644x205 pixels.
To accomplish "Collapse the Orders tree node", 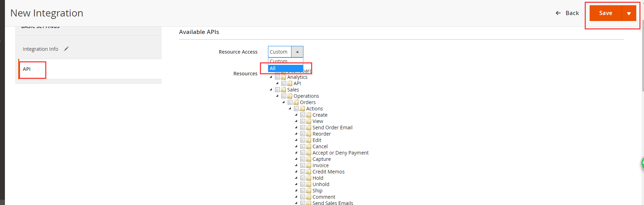I will (283, 102).
